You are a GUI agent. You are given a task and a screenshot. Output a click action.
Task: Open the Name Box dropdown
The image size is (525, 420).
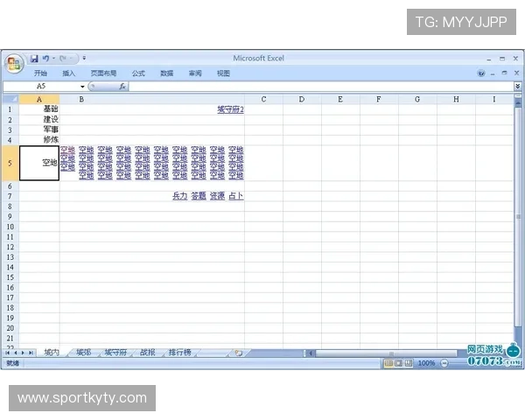[x=82, y=87]
